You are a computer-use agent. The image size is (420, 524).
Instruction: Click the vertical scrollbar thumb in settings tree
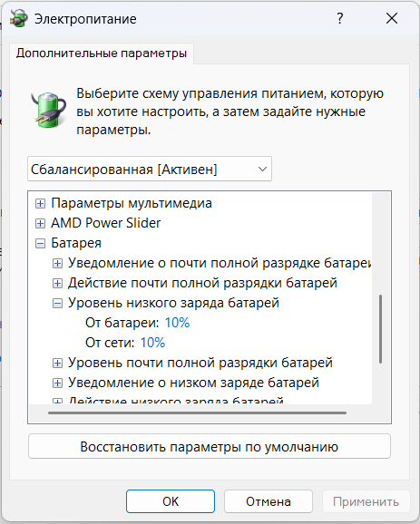coord(381,329)
